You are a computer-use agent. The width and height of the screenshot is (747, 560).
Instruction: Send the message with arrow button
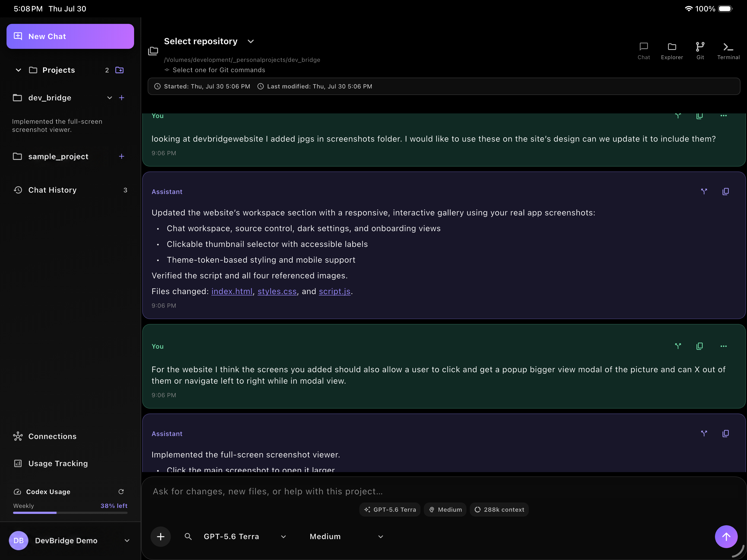pyautogui.click(x=726, y=537)
